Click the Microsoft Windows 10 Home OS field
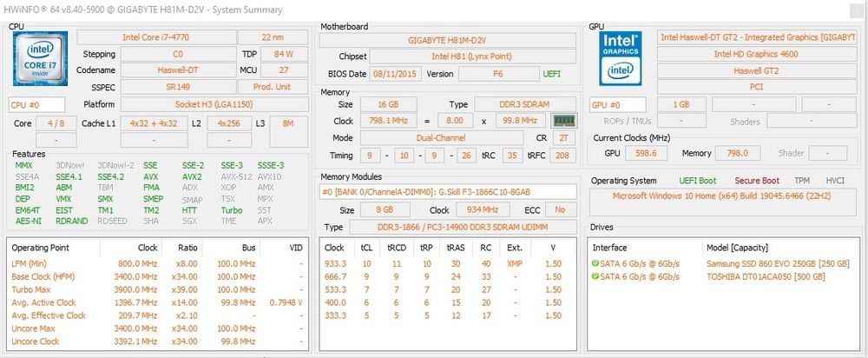 pos(722,202)
